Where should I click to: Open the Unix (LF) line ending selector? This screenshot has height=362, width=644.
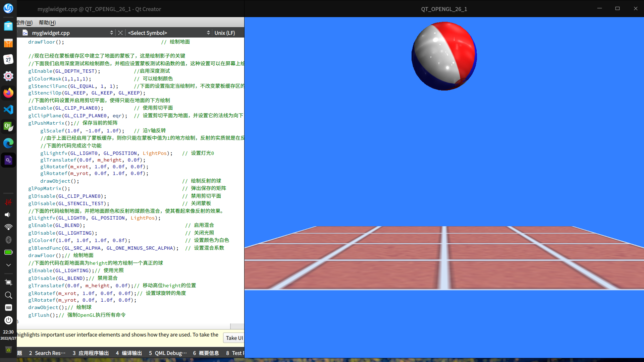(x=225, y=33)
